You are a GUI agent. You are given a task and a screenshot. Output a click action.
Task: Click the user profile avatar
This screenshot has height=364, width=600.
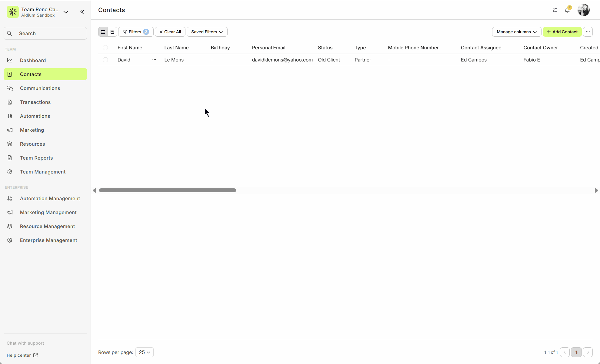coord(583,10)
